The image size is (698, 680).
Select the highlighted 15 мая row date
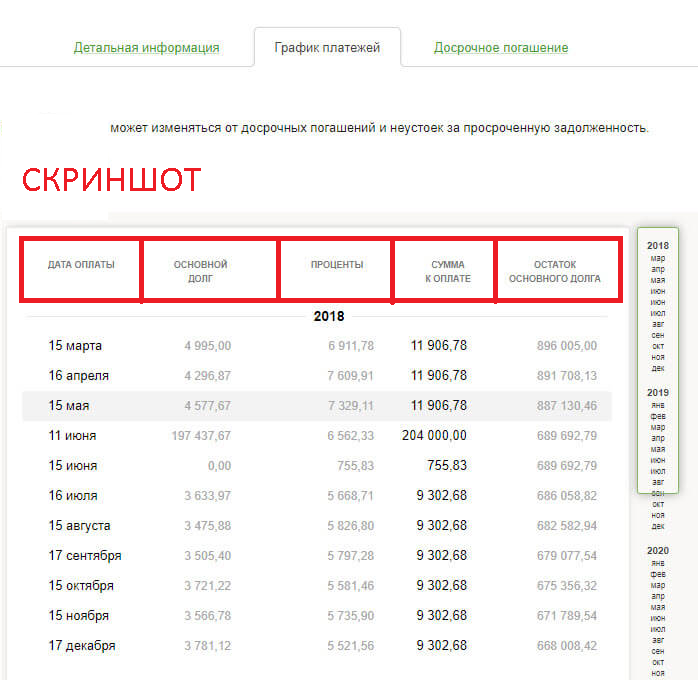[x=69, y=406]
